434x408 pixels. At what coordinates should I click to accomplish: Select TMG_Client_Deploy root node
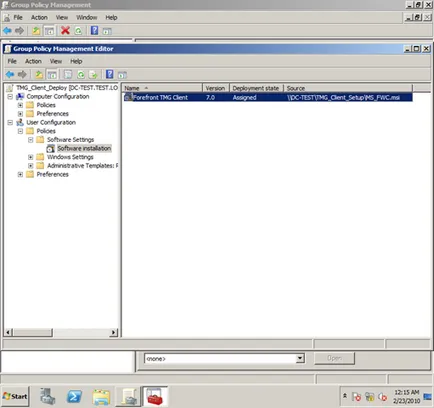(67, 88)
